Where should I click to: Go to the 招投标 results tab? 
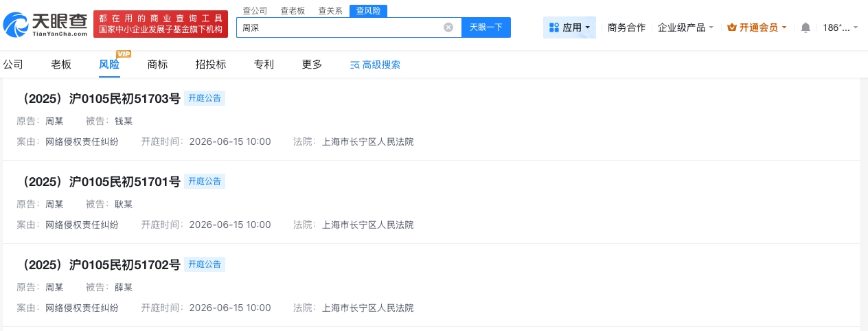pyautogui.click(x=211, y=65)
